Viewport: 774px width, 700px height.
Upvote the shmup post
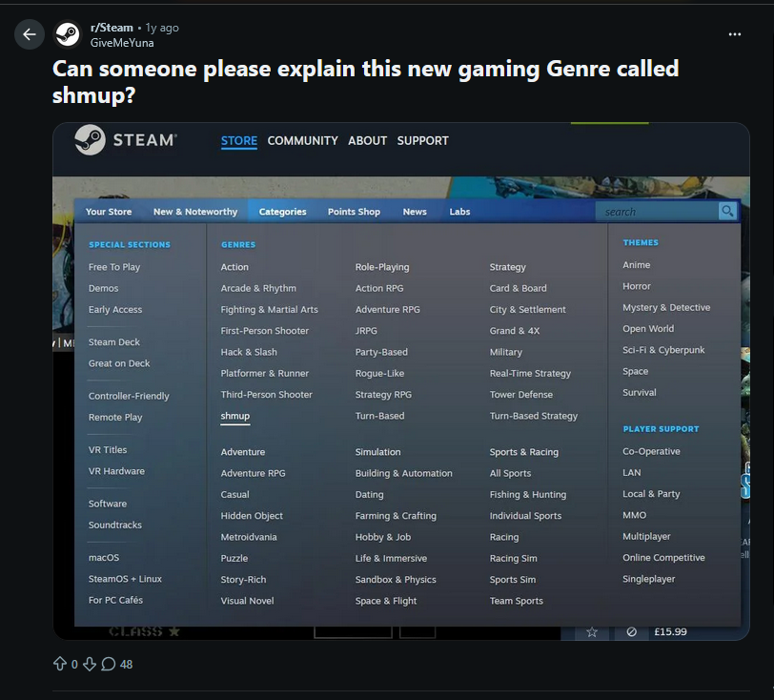point(60,664)
